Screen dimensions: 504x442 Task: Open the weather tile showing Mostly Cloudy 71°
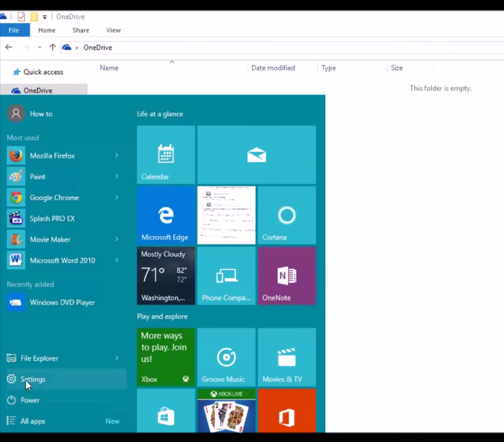click(x=165, y=275)
